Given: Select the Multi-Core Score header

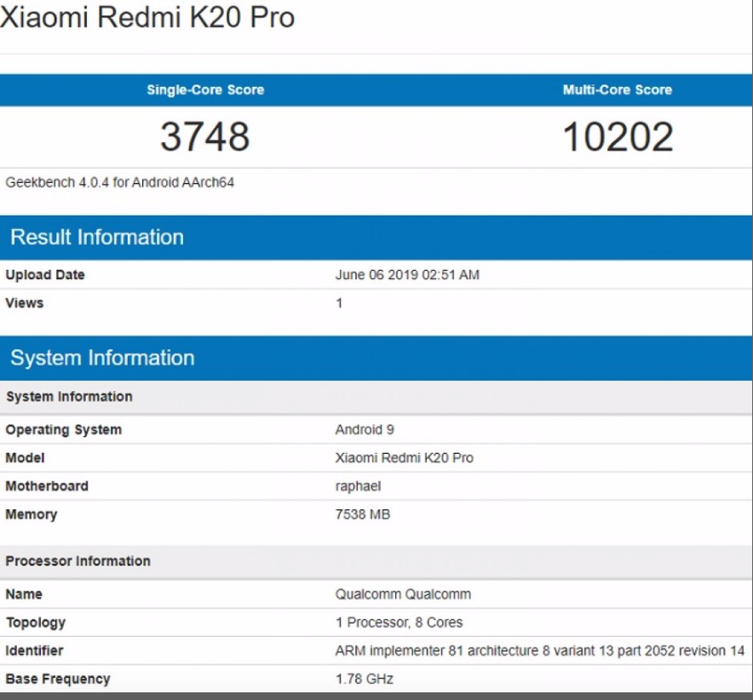Looking at the screenshot, I should point(618,89).
